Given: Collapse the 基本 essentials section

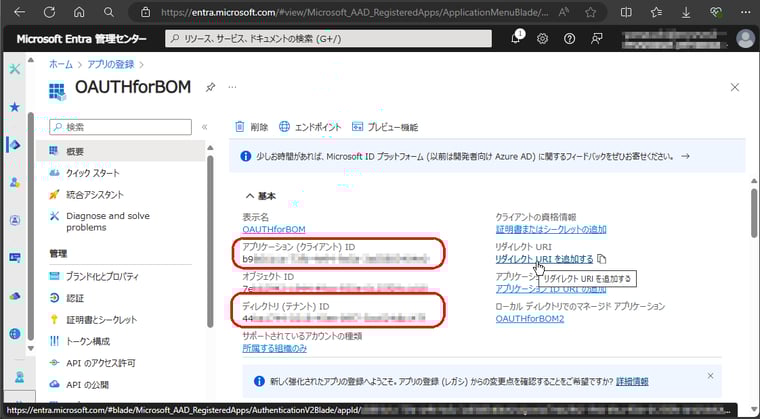Looking at the screenshot, I should click(x=261, y=196).
